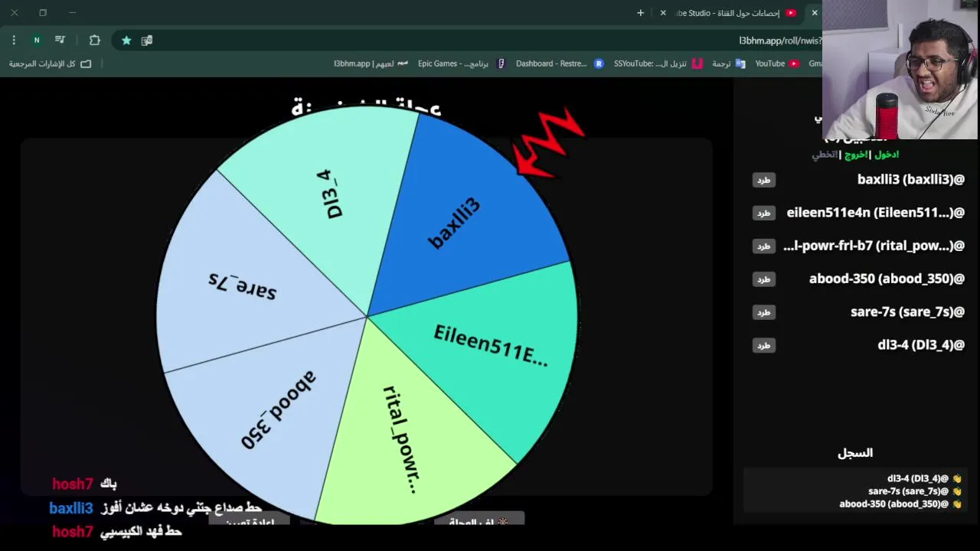
Task: Open the l3bhm.app bookmark
Action: pos(371,64)
